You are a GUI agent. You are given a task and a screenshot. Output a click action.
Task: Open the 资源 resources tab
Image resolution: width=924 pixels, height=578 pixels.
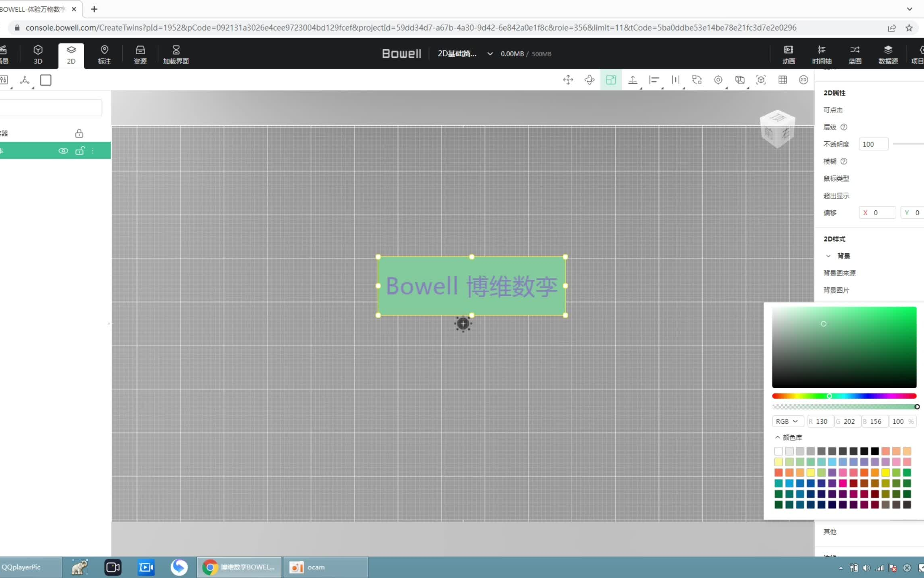[140, 55]
